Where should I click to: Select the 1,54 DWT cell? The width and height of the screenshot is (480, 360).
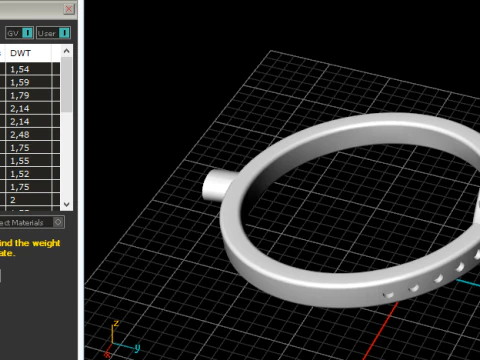pyautogui.click(x=28, y=69)
